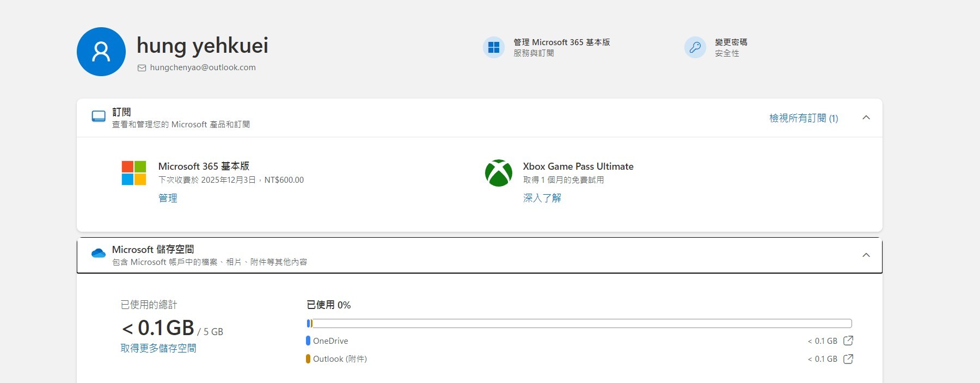The width and height of the screenshot is (980, 383).
Task: Click the storage usage progress bar
Action: pyautogui.click(x=579, y=324)
